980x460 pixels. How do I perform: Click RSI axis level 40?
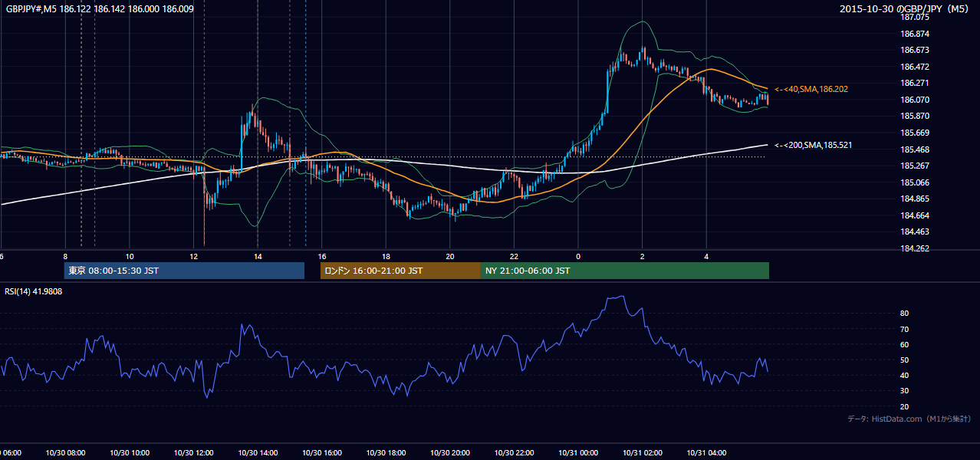(905, 376)
